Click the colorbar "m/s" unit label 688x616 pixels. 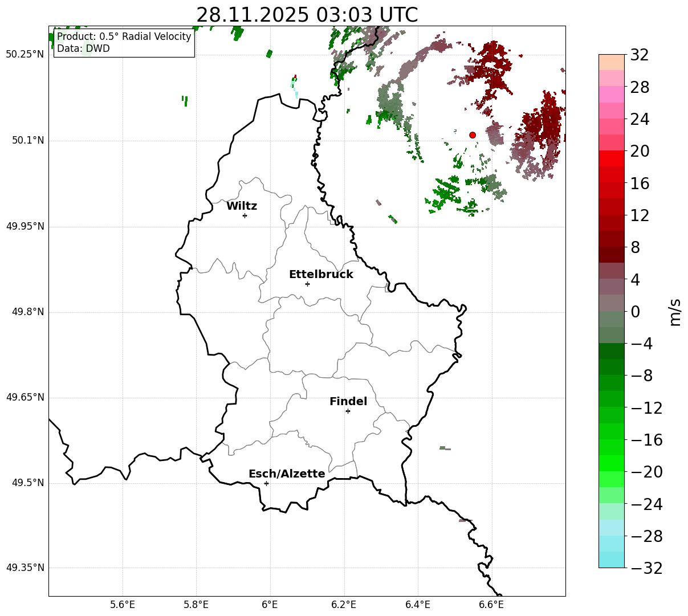pos(675,312)
